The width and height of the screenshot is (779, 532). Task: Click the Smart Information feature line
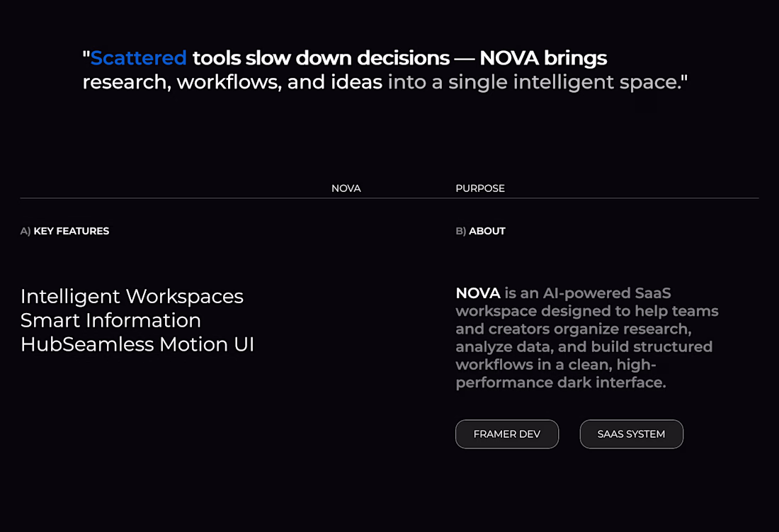(110, 320)
